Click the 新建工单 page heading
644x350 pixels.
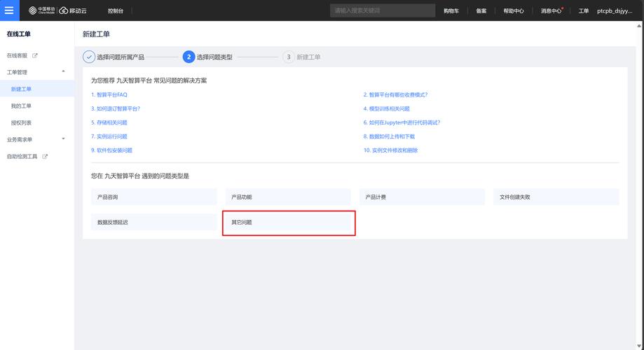[x=96, y=34]
